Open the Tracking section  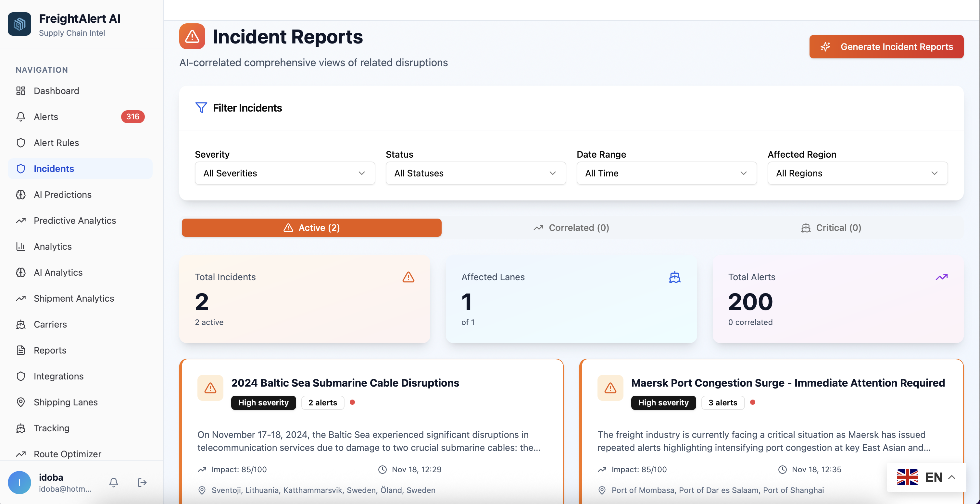tap(51, 427)
